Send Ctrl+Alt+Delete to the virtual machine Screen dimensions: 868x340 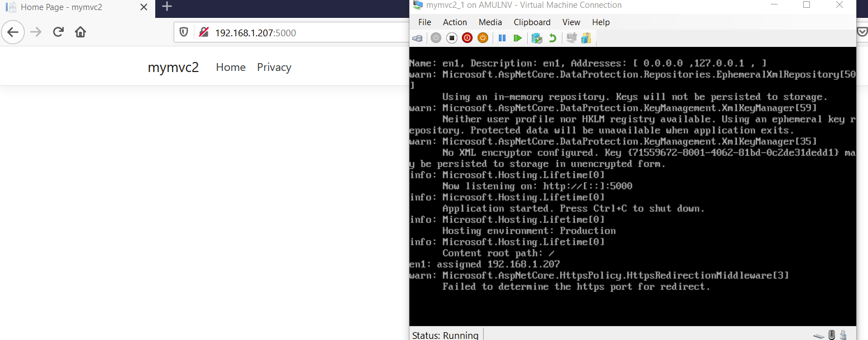point(417,38)
